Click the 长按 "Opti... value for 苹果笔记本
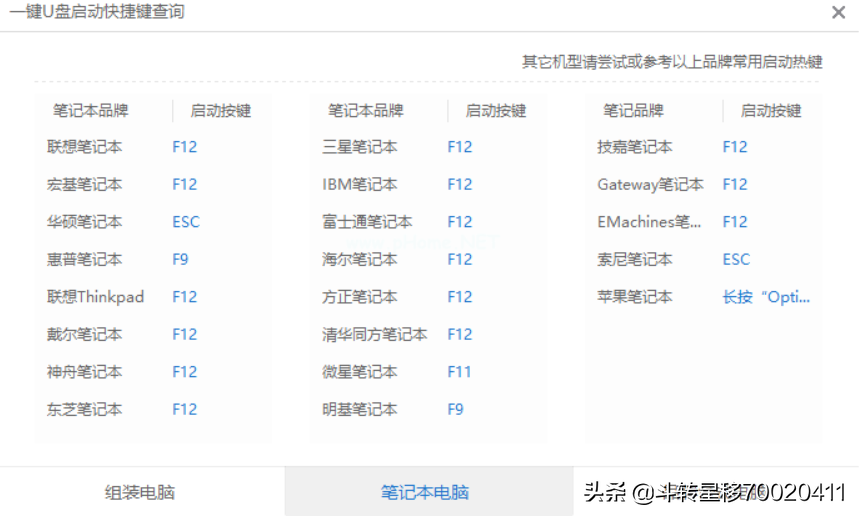The image size is (862, 518). tap(766, 297)
